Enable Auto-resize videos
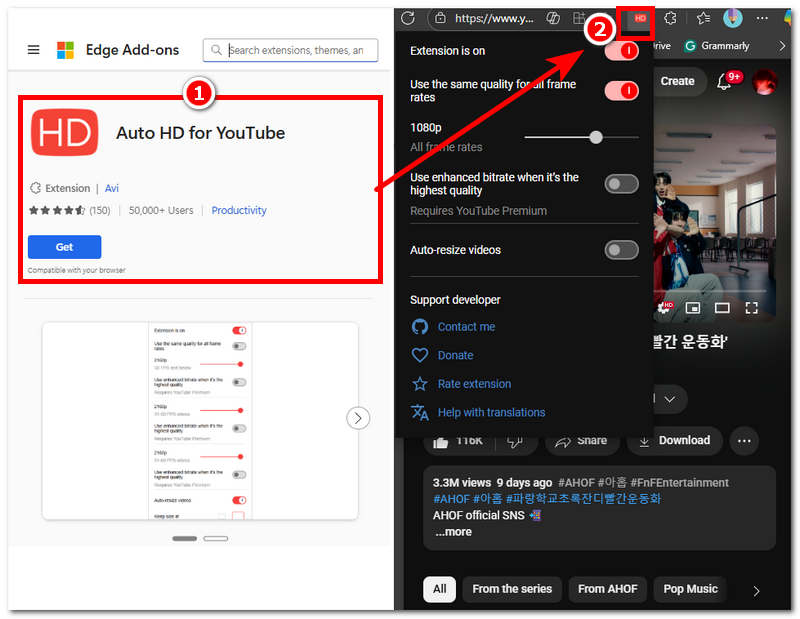The width and height of the screenshot is (800, 619). point(621,250)
